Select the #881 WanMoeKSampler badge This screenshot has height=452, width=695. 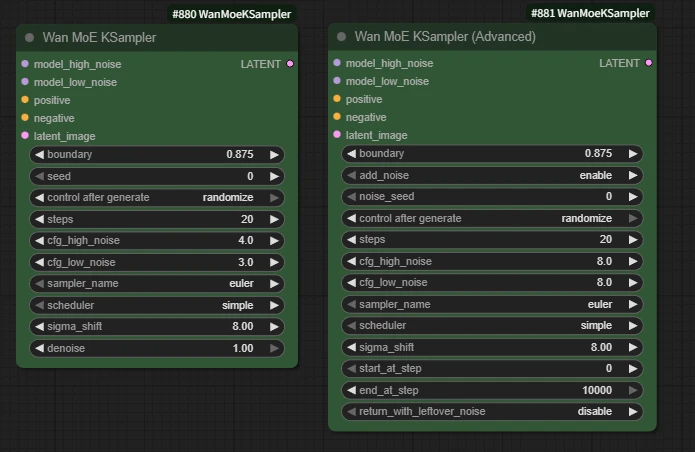click(589, 14)
